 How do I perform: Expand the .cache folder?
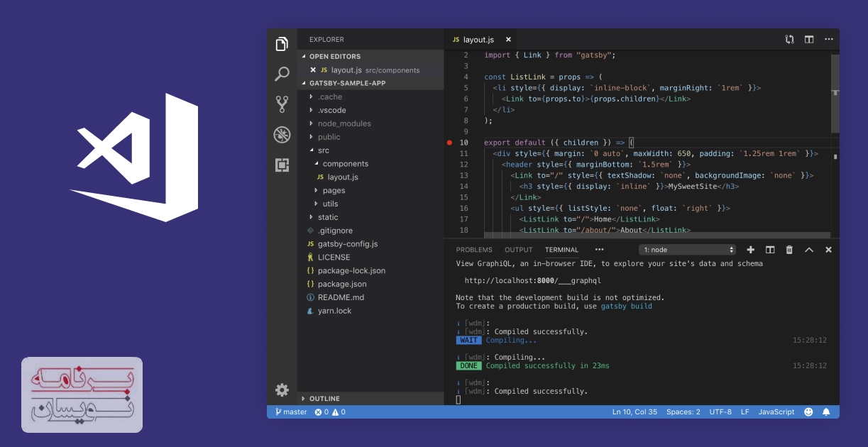(370, 96)
